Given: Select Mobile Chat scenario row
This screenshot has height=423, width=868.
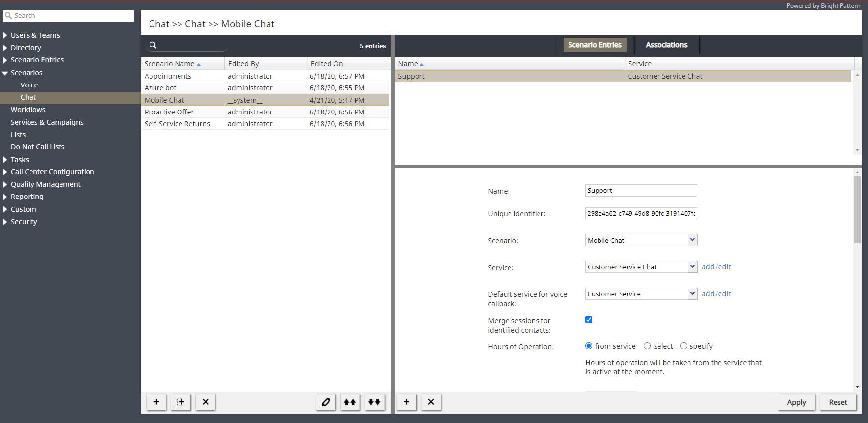Looking at the screenshot, I should [265, 100].
